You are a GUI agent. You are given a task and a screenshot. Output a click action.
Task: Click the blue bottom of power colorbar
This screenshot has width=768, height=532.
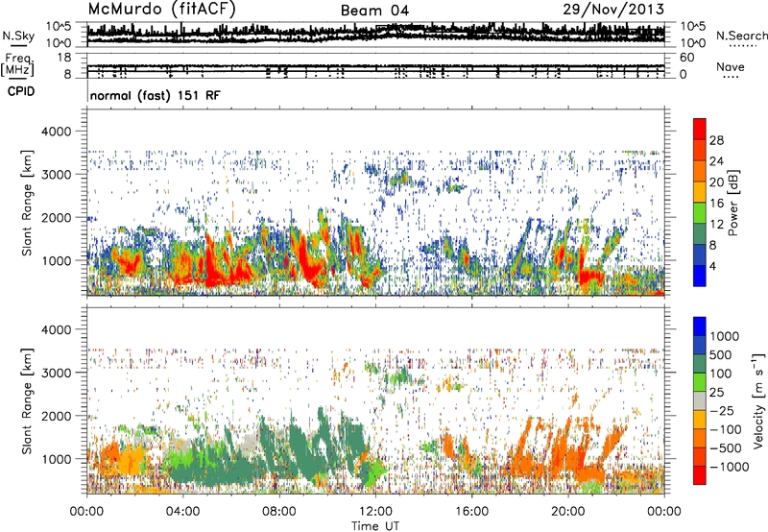coord(700,276)
